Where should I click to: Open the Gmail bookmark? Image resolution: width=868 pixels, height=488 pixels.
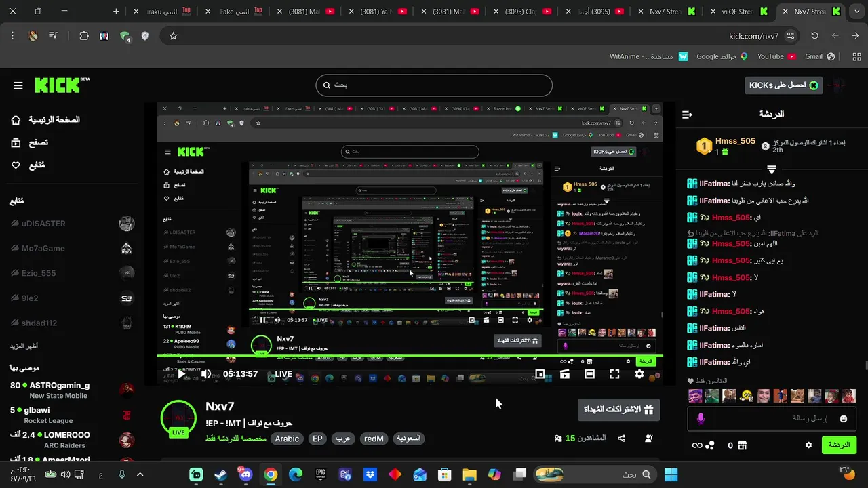pyautogui.click(x=820, y=56)
